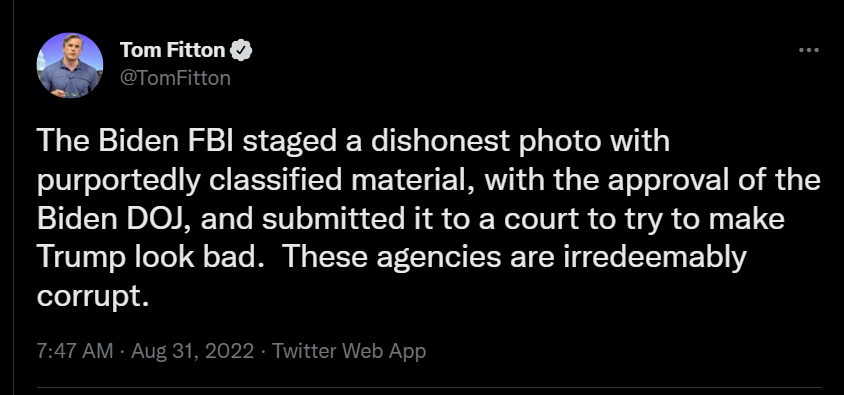Click the word "irredeemably" in tweet
The image size is (844, 395).
tap(654, 258)
